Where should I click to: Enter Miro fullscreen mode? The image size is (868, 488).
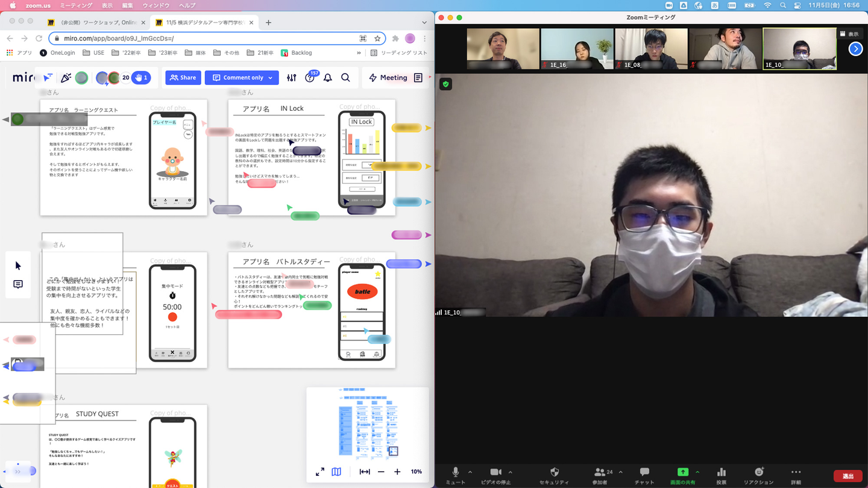pos(320,472)
